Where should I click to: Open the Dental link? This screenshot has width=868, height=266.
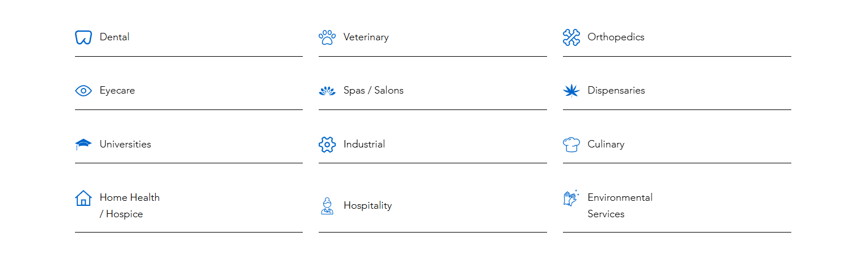[115, 37]
